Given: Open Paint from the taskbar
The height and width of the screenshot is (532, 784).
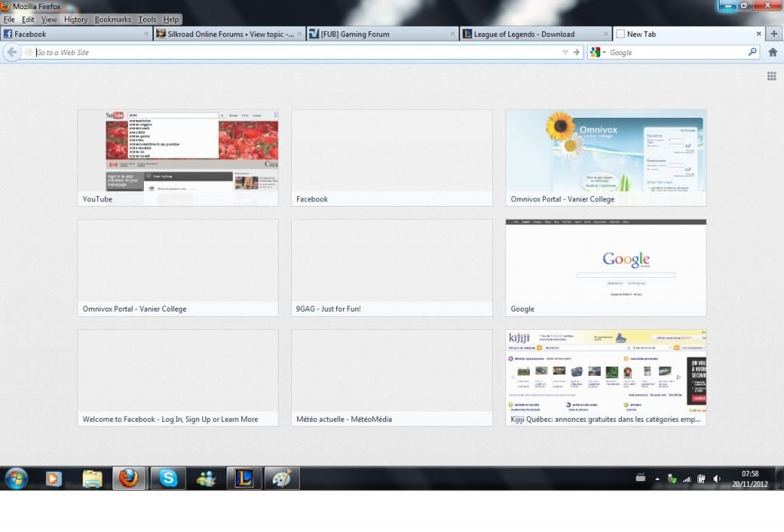Looking at the screenshot, I should [x=282, y=478].
